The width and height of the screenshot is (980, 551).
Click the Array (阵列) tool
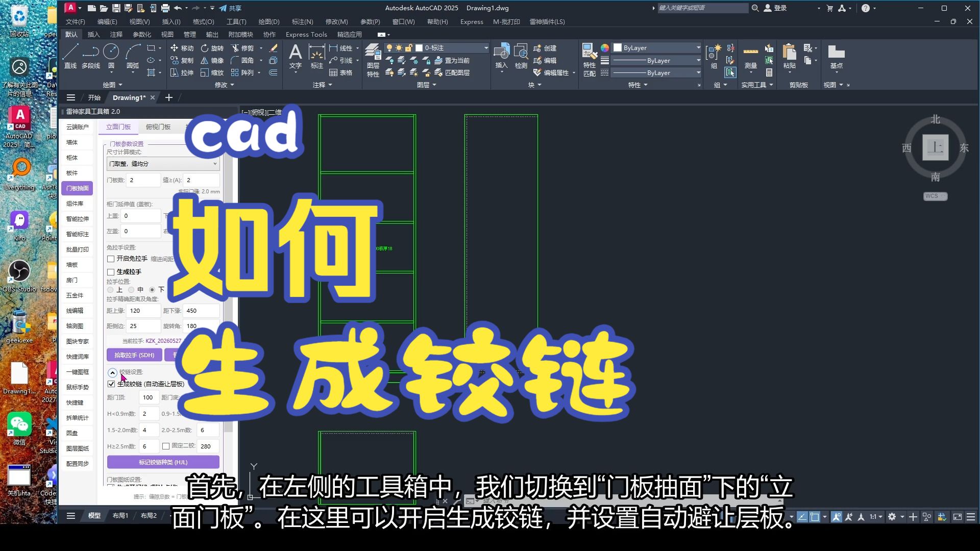(x=242, y=72)
